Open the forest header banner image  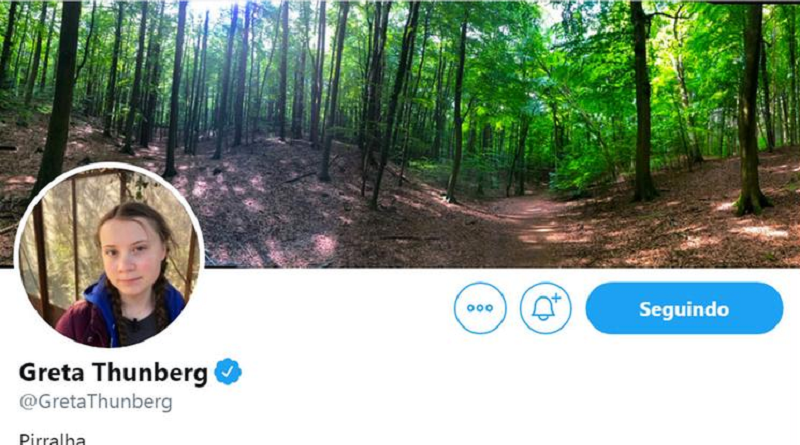coord(450,130)
